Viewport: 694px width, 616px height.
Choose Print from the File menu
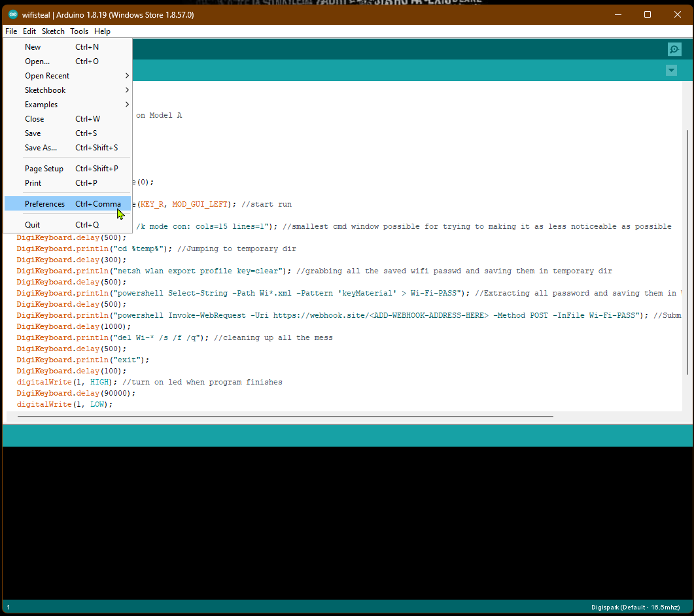pos(68,182)
